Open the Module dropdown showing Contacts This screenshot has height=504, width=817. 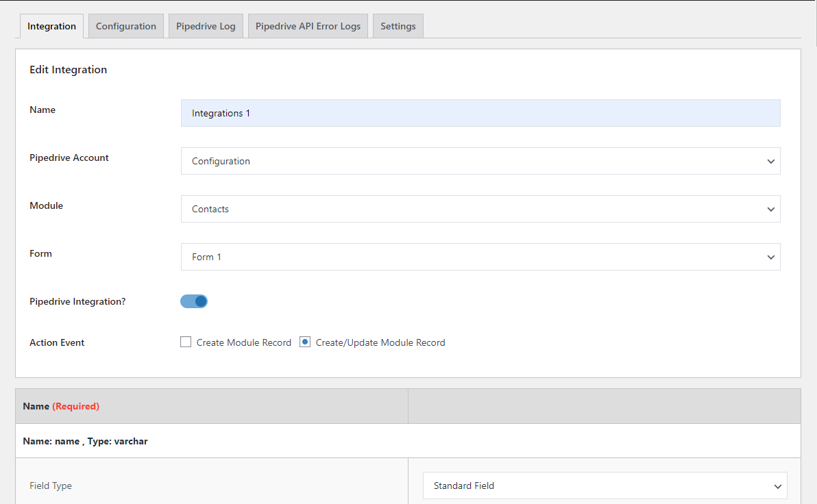[480, 209]
